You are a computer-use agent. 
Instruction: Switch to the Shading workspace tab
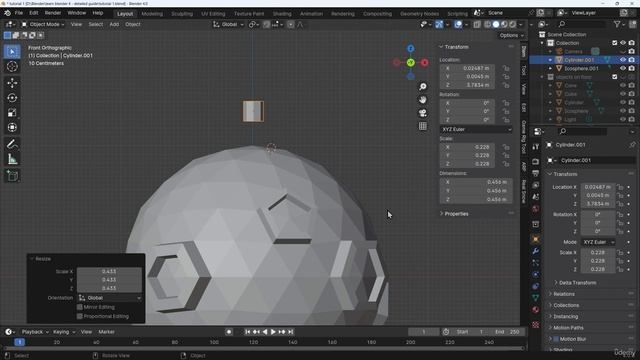tap(282, 14)
